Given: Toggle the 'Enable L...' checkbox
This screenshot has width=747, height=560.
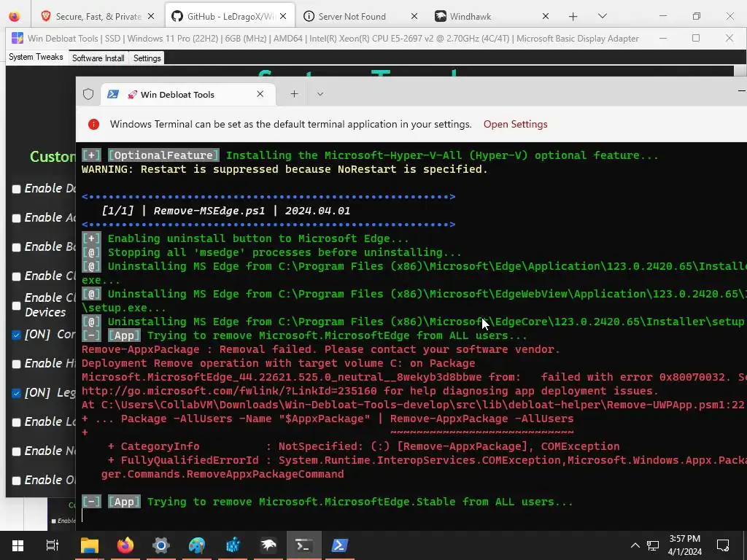Looking at the screenshot, I should pyautogui.click(x=16, y=422).
